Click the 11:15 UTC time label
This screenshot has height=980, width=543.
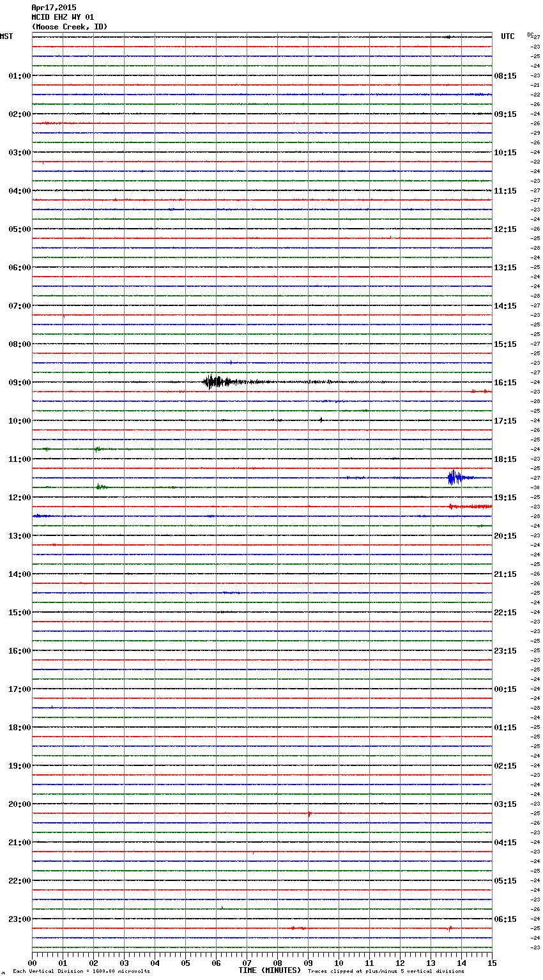(505, 191)
